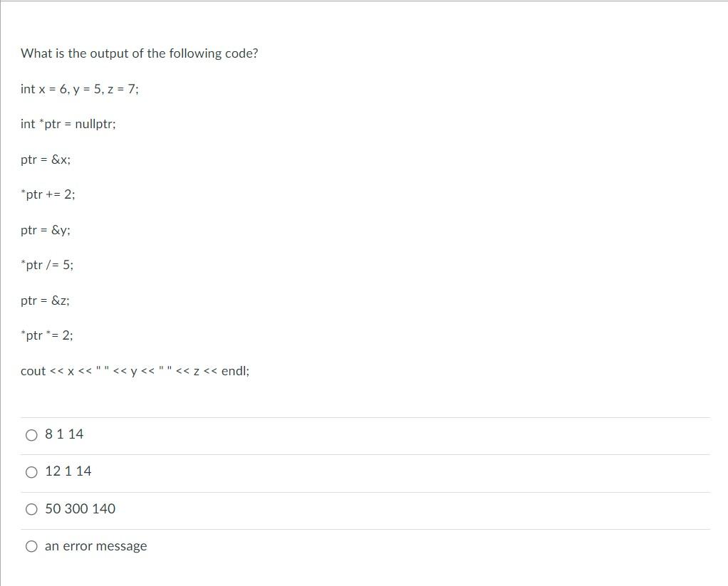Select the answer option '8 1 14'
The height and width of the screenshot is (586, 728).
click(x=63, y=434)
